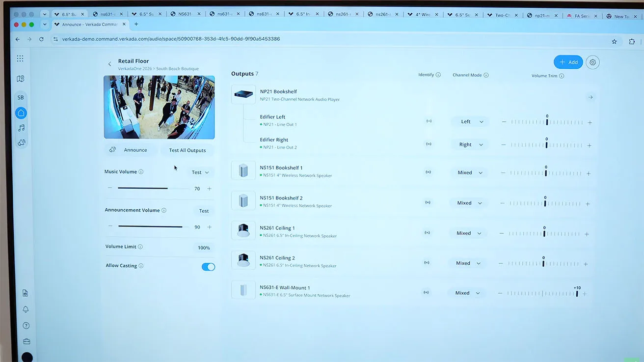Click the bell notifications icon in the sidebar
This screenshot has width=644, height=362.
pos(26,309)
